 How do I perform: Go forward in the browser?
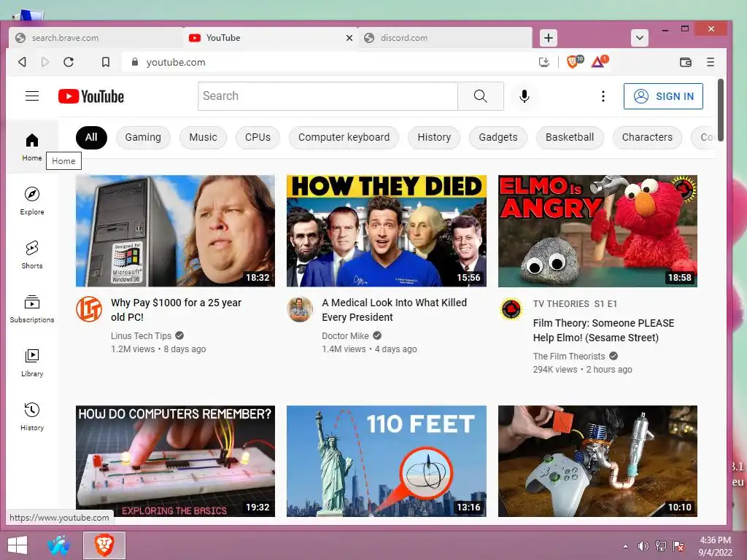coord(45,62)
